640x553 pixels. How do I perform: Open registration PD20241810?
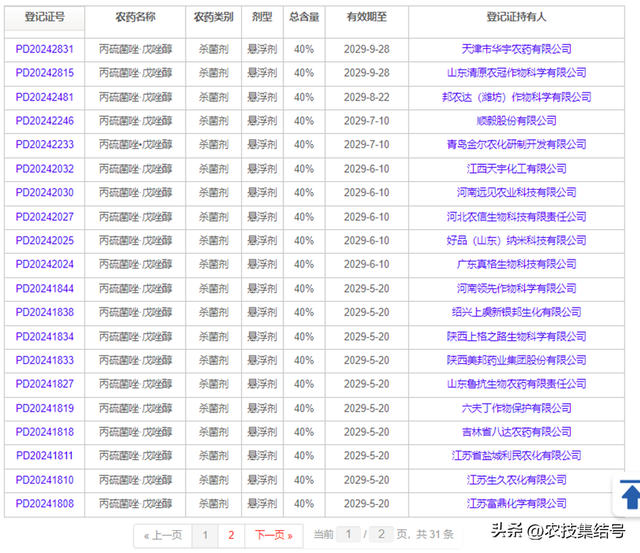pos(44,480)
